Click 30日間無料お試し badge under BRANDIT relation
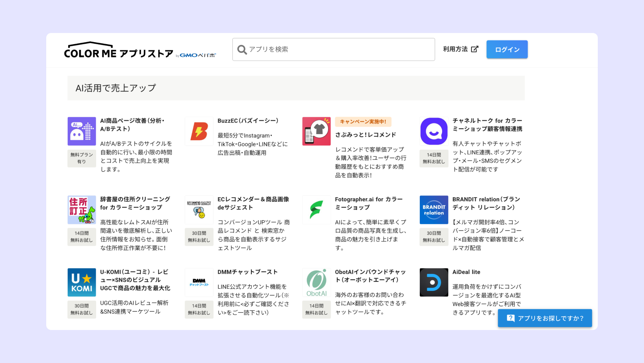The width and height of the screenshot is (644, 363). coord(434,237)
